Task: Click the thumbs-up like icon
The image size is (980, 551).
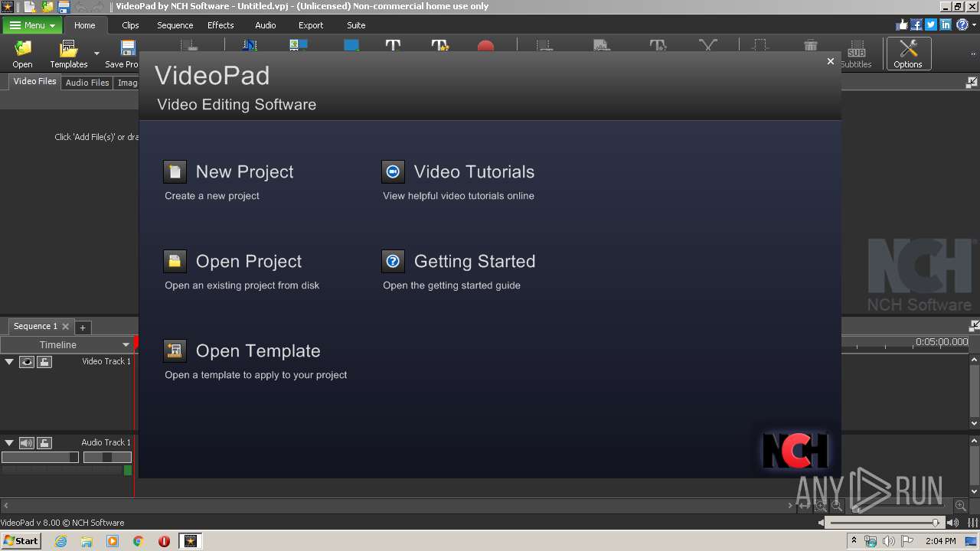Action: pos(902,24)
